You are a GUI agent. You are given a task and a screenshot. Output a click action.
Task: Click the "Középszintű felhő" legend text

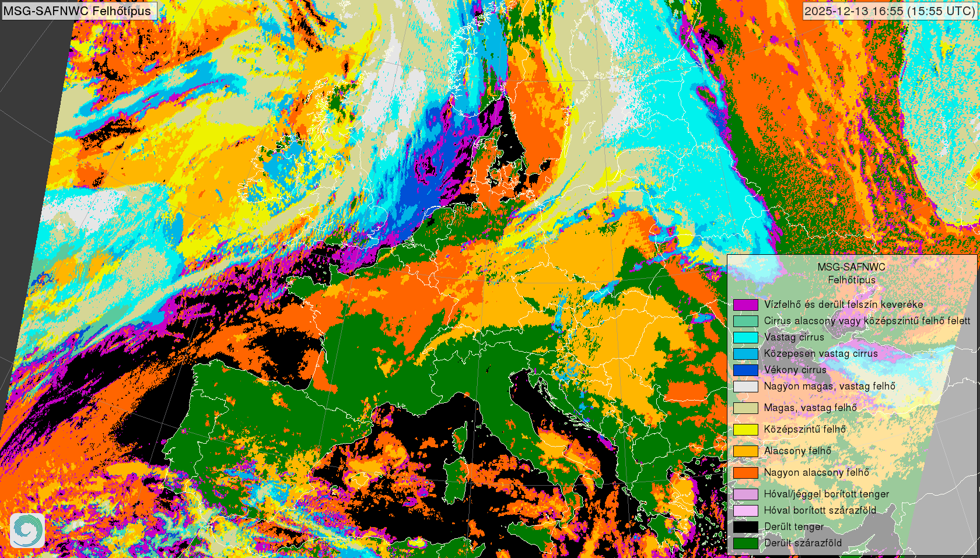pyautogui.click(x=804, y=429)
